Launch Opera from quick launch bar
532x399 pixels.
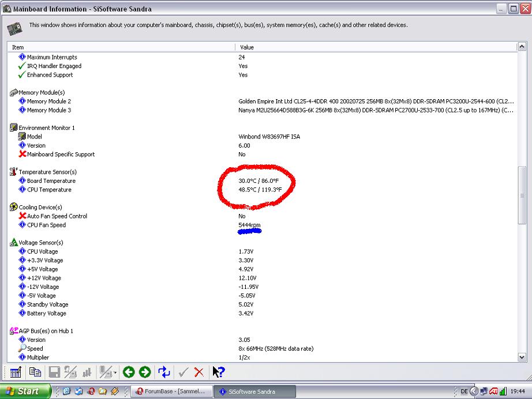pyautogui.click(x=91, y=391)
